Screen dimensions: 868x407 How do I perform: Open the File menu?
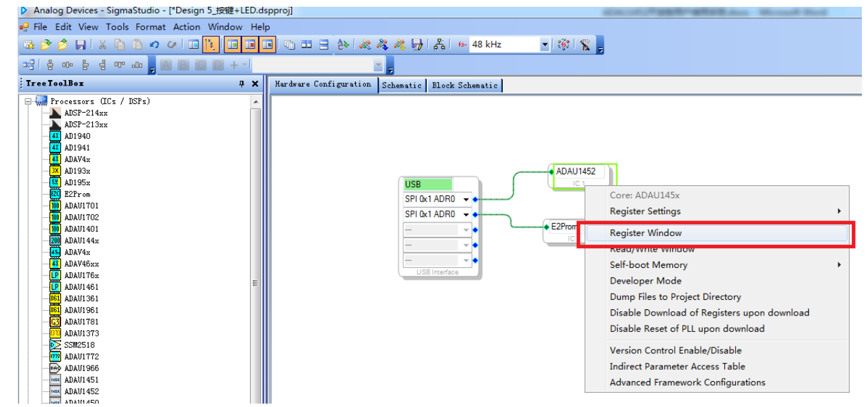[x=40, y=27]
